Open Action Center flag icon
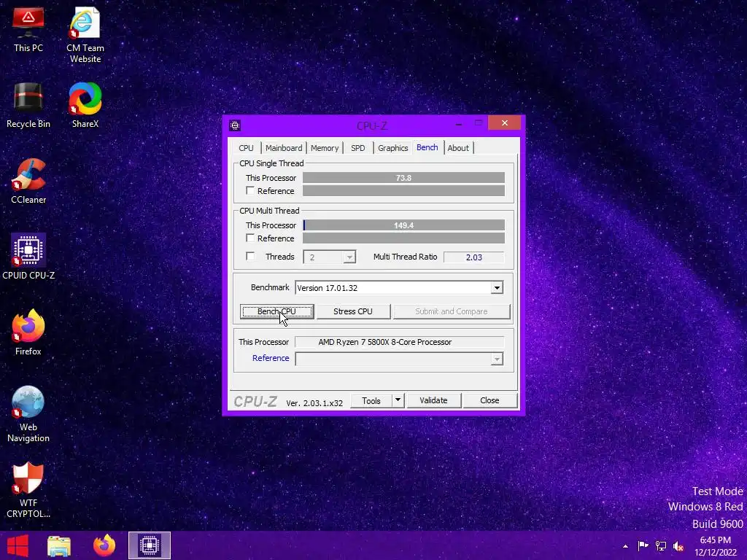 tap(643, 546)
